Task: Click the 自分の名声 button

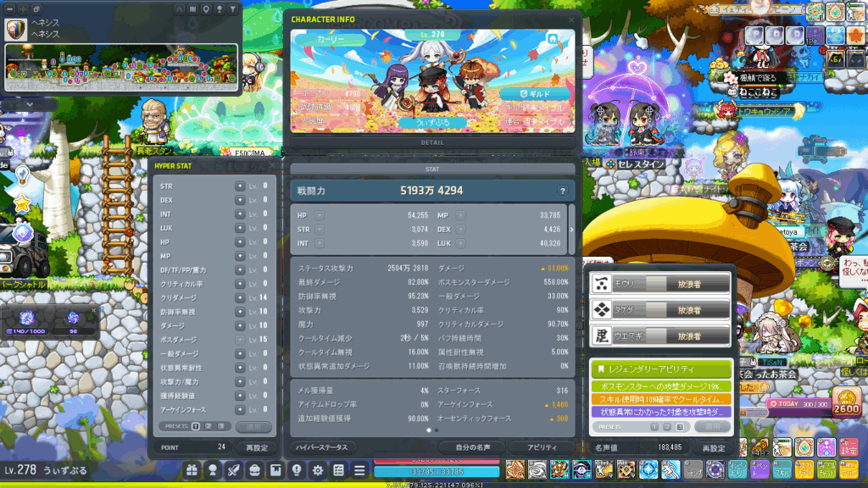Action: pos(471,446)
